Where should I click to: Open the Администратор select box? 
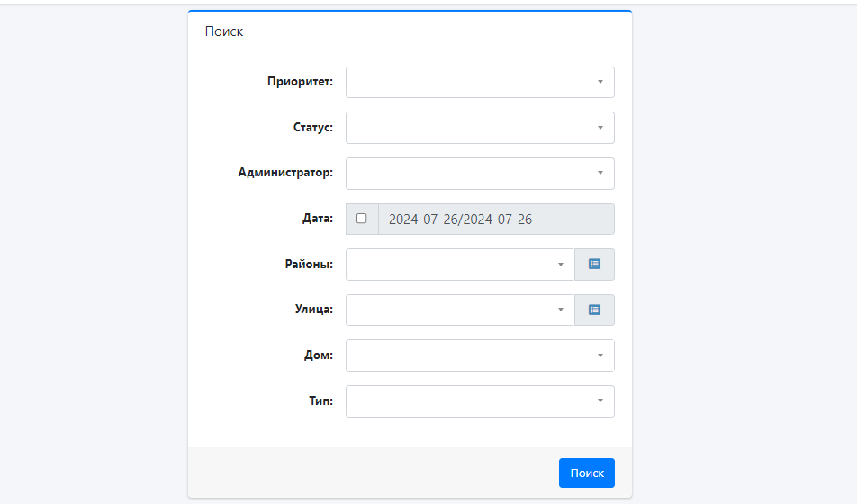pos(480,174)
